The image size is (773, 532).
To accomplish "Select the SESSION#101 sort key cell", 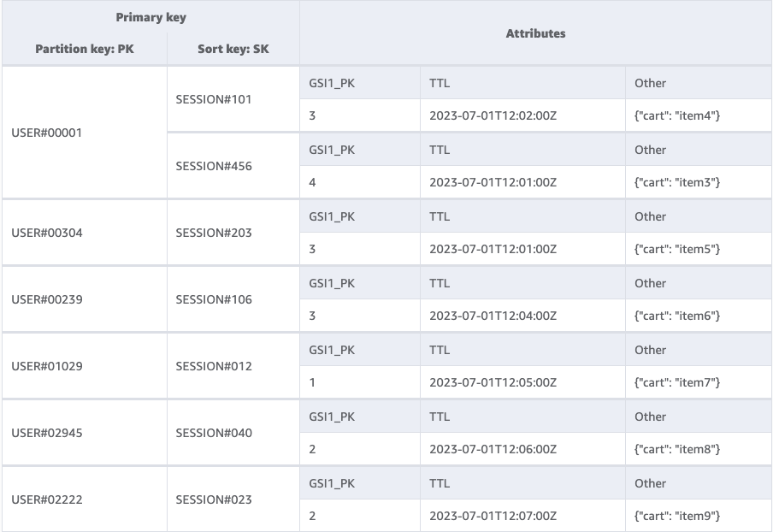I will point(214,99).
